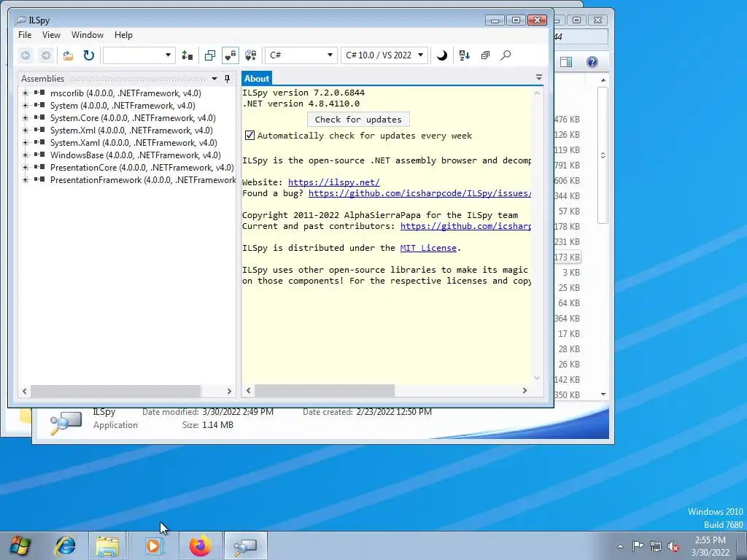747x560 pixels.
Task: Switch theme with the moon icon
Action: [x=441, y=55]
